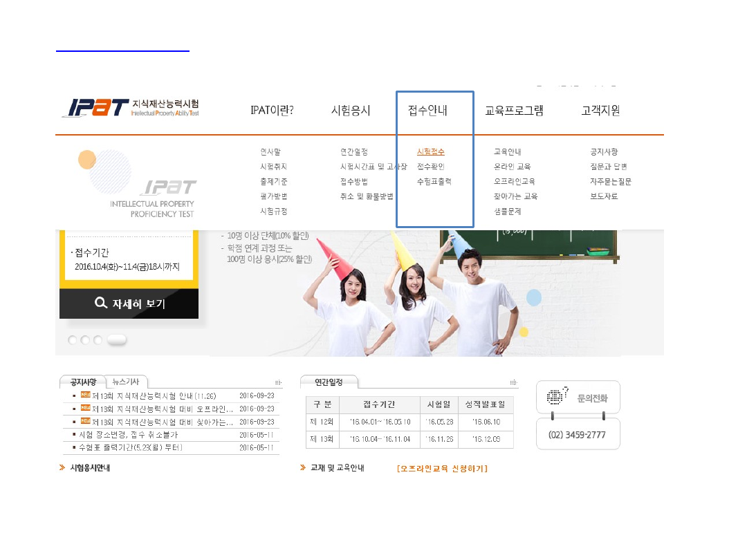Open the 고객지원 menu item
Screen dimensions: 747x560
(599, 111)
